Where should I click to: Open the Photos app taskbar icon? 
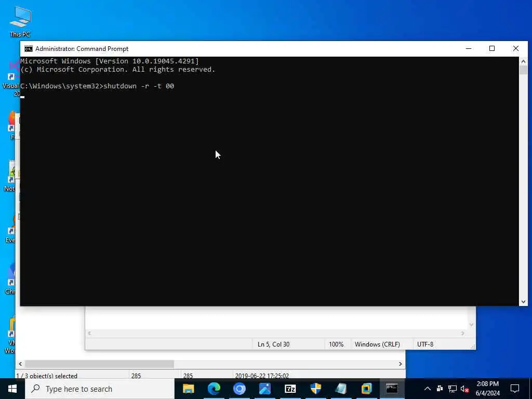[x=264, y=389]
